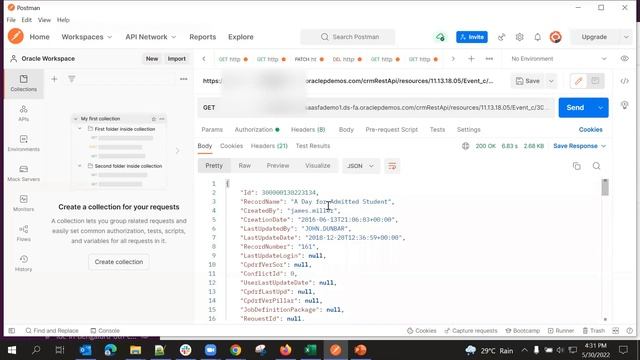The width and height of the screenshot is (640, 360).
Task: Open the JSON format dropdown
Action: (360, 166)
